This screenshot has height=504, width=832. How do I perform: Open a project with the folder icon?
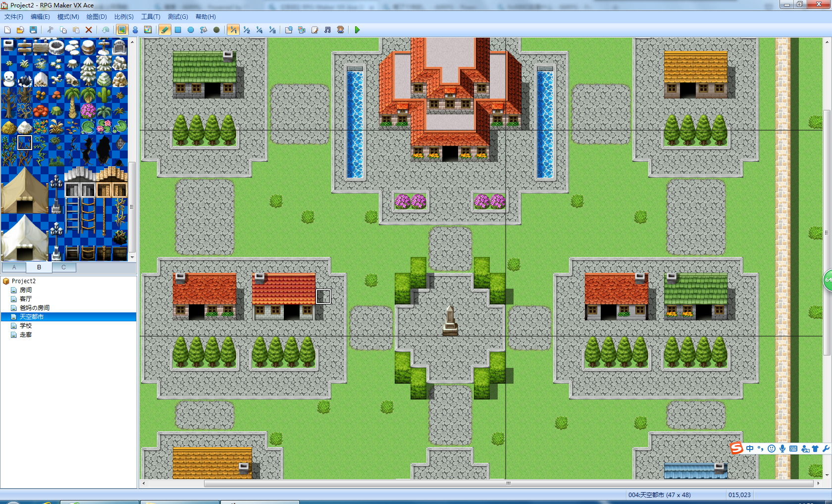coord(20,30)
